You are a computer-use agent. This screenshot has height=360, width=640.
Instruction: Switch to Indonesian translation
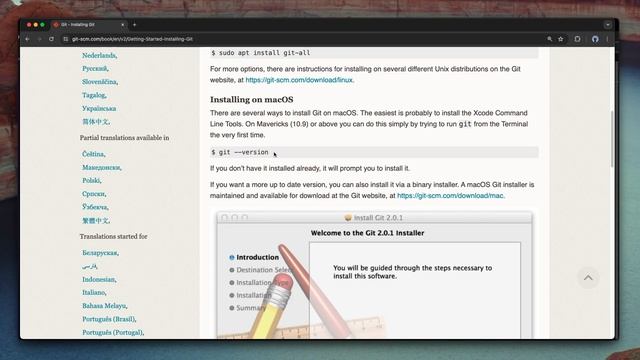[x=99, y=280]
